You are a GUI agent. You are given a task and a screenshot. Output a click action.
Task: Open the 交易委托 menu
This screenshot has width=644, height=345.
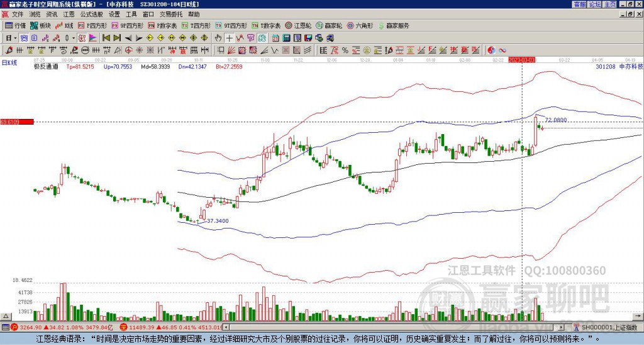pos(171,14)
